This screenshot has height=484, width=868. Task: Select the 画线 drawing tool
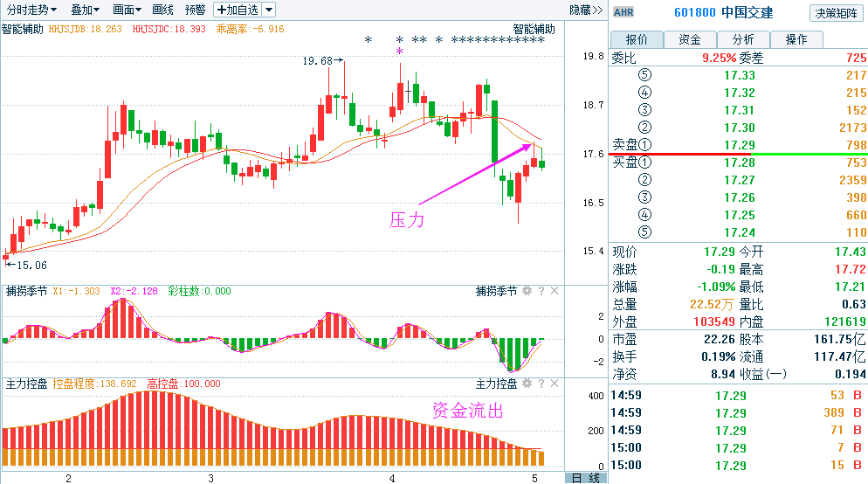coord(162,10)
